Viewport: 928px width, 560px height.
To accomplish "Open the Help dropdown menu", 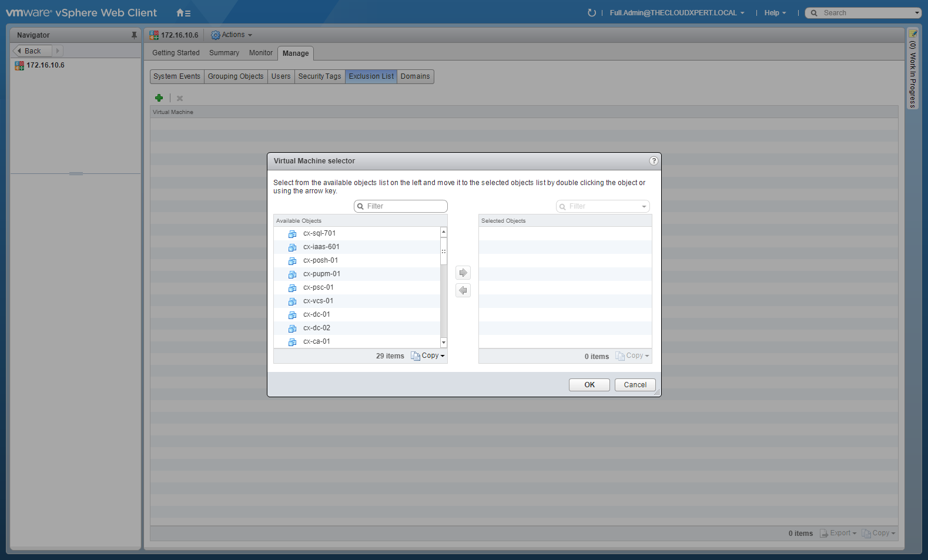I will (x=775, y=13).
